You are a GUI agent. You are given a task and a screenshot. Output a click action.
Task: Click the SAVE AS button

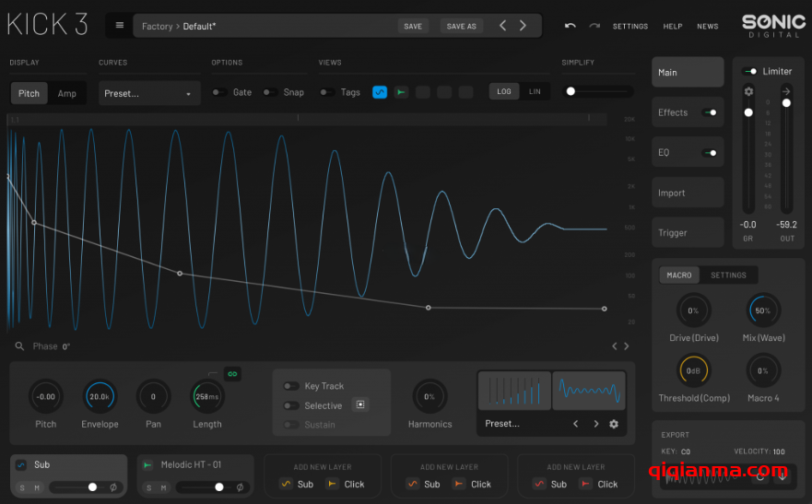[461, 26]
